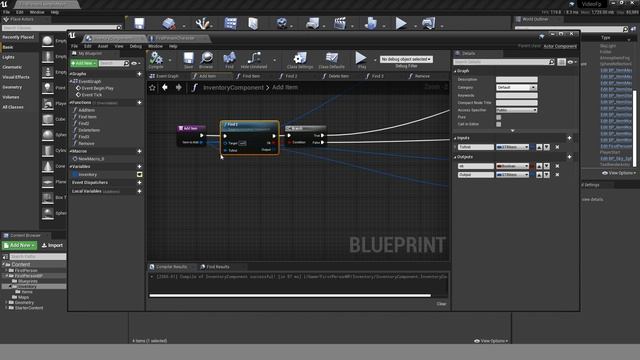Image resolution: width=640 pixels, height=360 pixels.
Task: Toggle the Details property matrix button
Action: (x=561, y=62)
